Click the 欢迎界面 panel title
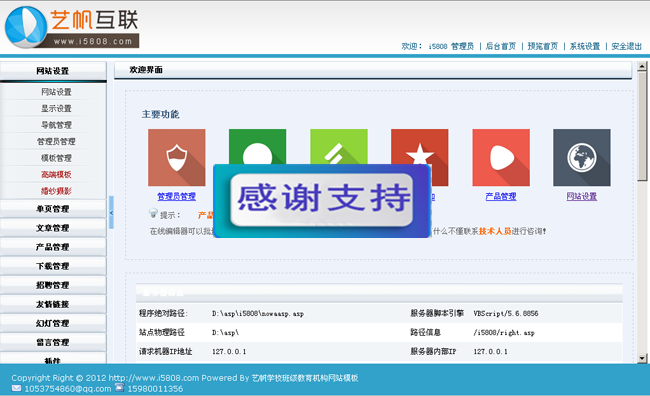The height and width of the screenshot is (396, 650). pyautogui.click(x=146, y=70)
